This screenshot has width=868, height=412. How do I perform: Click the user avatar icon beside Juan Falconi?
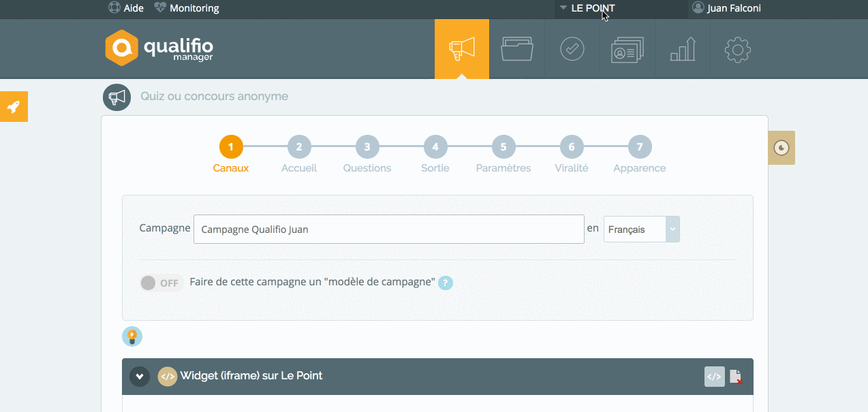click(698, 8)
